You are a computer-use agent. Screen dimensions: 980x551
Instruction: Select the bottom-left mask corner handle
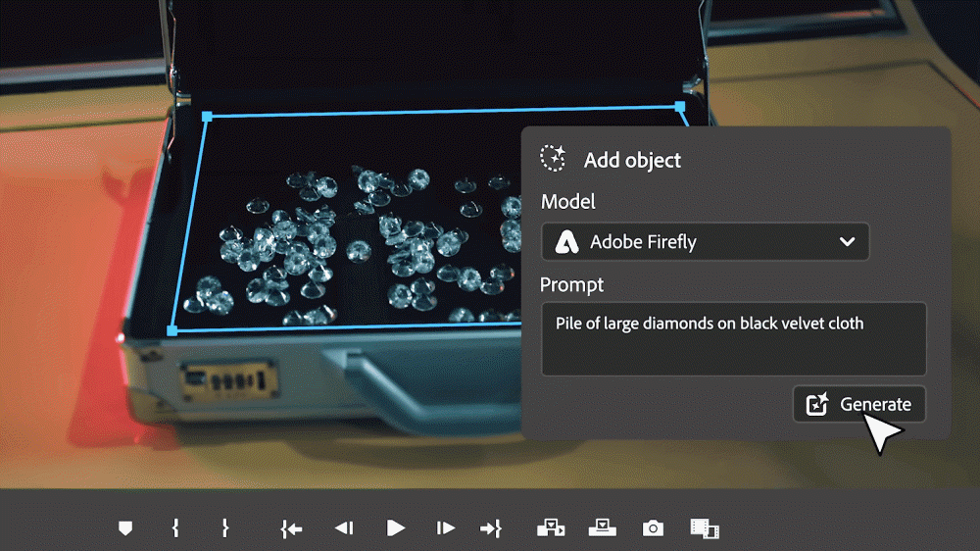click(x=172, y=330)
